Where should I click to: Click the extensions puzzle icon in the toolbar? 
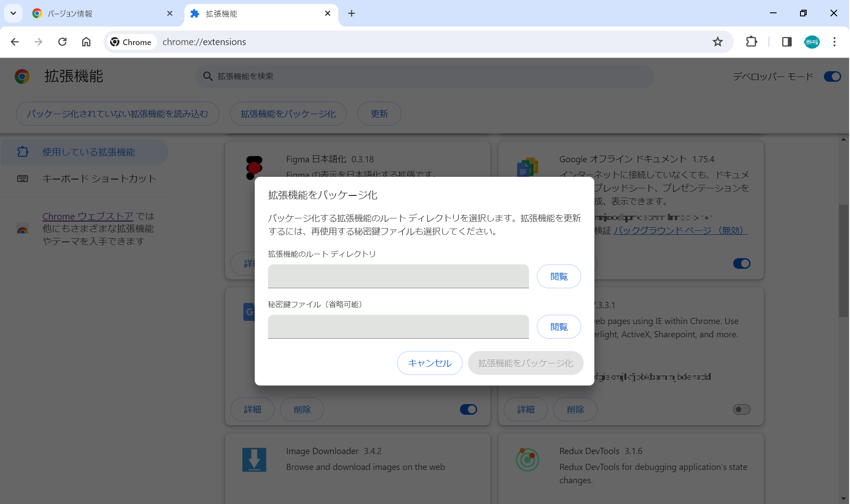[x=752, y=42]
